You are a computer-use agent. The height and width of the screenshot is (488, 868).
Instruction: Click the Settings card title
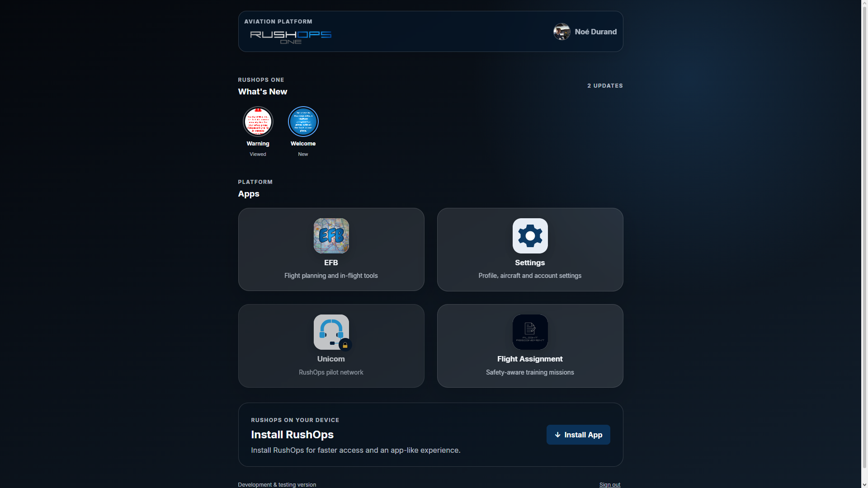530,263
